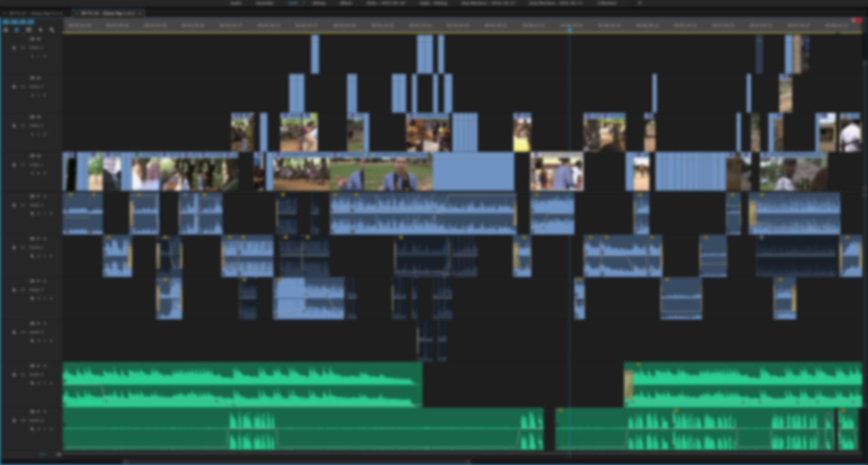Toggle Linked Selection in timeline toolbar
Viewport: 868px width, 465px height.
coord(28,30)
